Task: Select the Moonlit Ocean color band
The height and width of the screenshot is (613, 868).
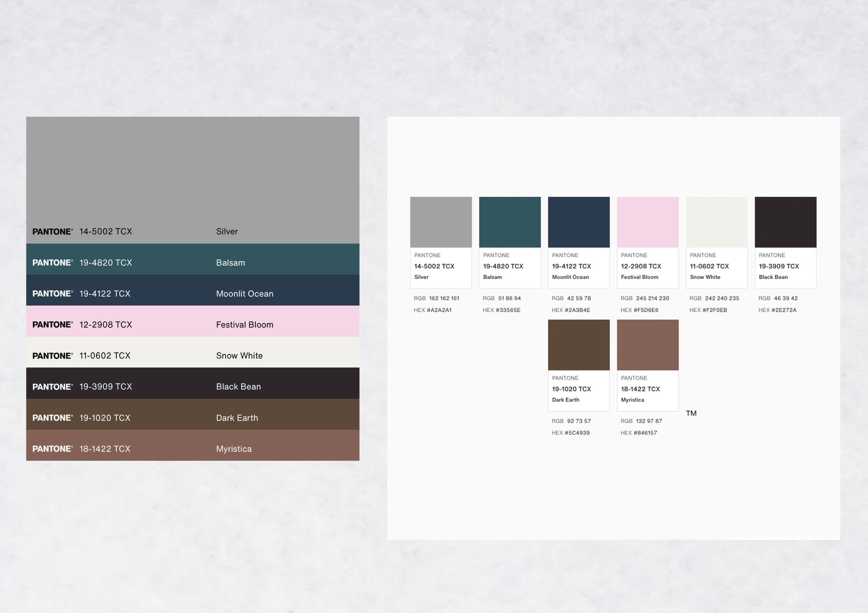Action: pyautogui.click(x=193, y=290)
